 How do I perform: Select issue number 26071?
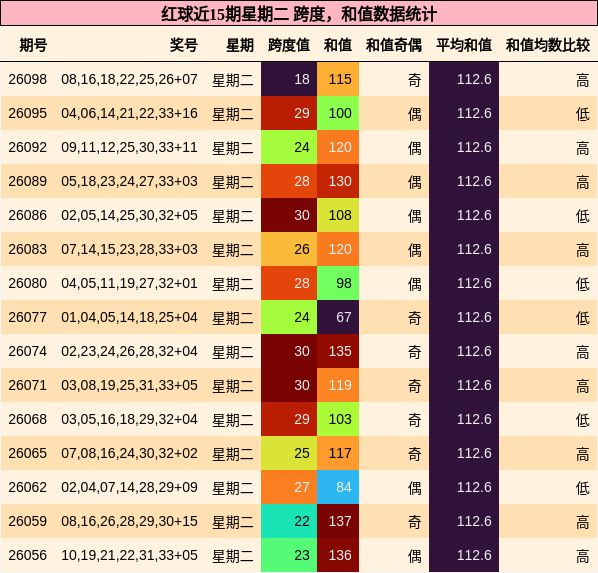click(x=27, y=385)
